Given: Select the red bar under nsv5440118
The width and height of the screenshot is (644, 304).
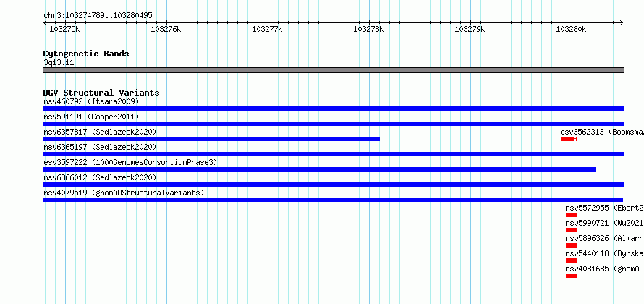Looking at the screenshot, I should tap(572, 261).
